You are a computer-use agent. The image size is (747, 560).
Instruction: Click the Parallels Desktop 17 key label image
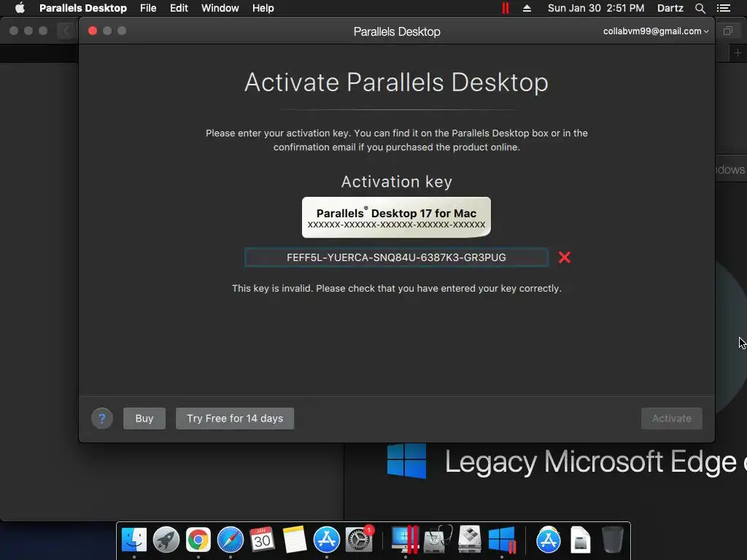point(396,217)
